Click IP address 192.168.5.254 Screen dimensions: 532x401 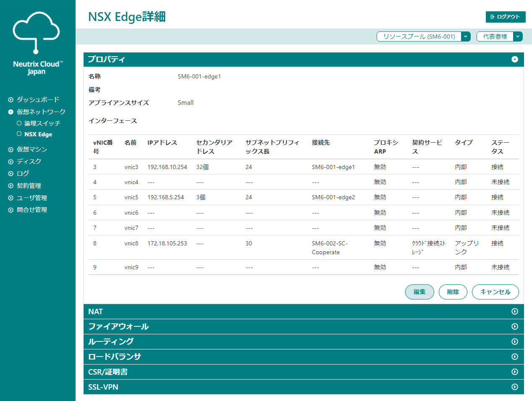(165, 197)
